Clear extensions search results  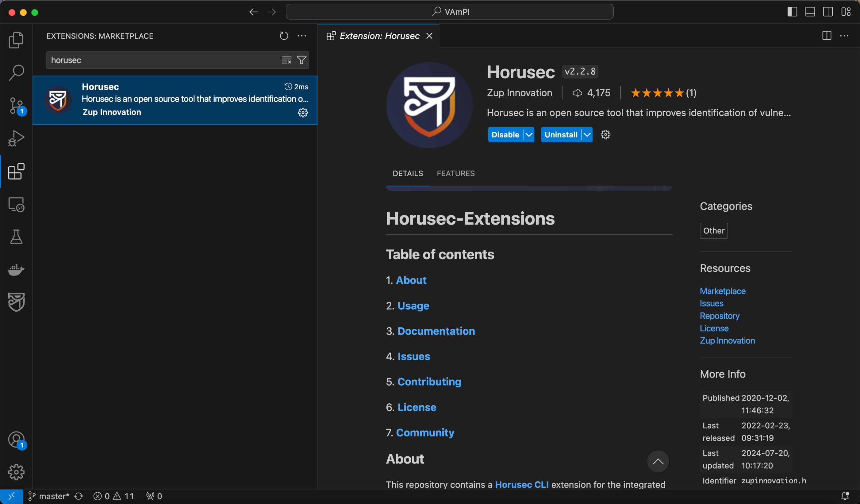click(286, 60)
